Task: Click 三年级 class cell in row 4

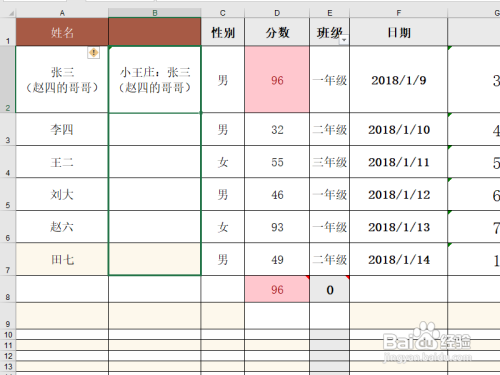Action: click(329, 162)
